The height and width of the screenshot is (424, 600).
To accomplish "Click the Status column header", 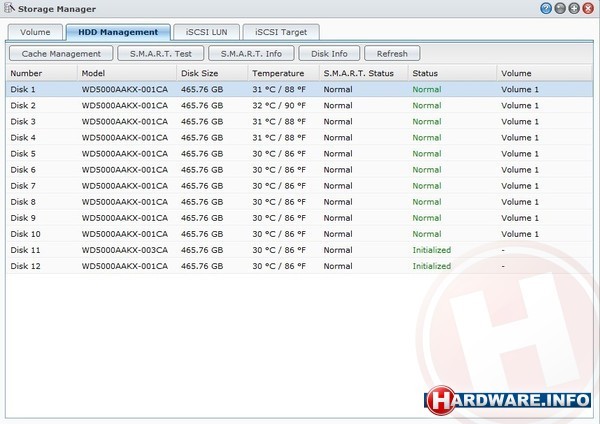I will click(x=452, y=73).
